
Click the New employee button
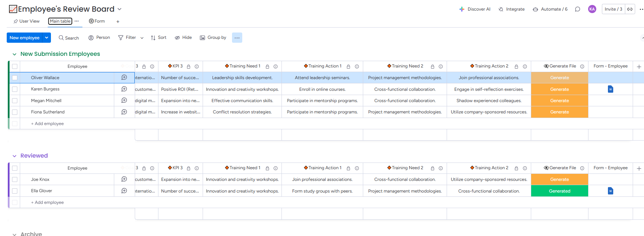pyautogui.click(x=24, y=38)
